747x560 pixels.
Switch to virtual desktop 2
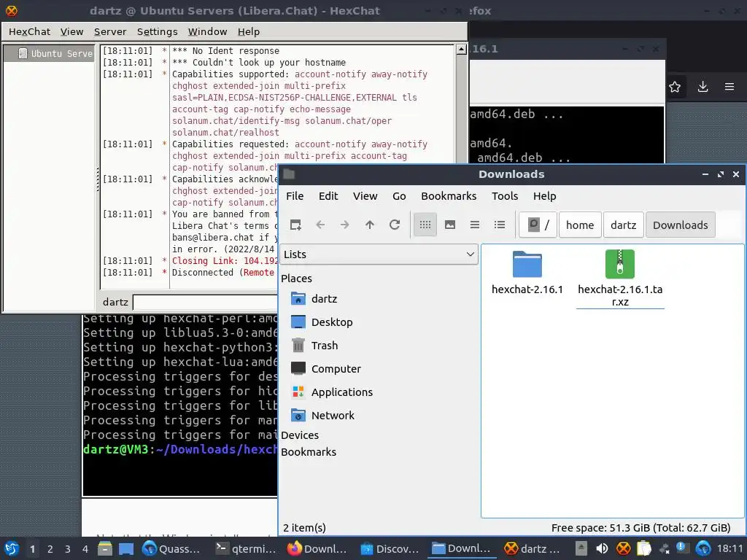50,549
